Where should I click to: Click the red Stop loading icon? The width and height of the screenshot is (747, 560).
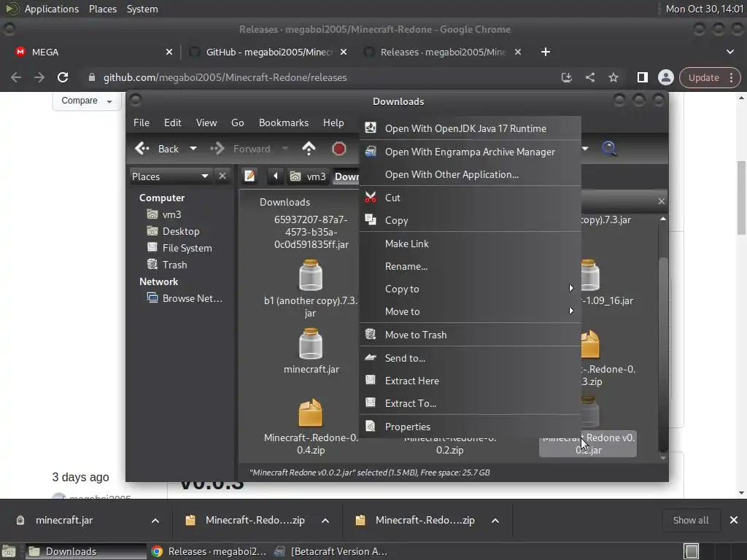pos(338,149)
